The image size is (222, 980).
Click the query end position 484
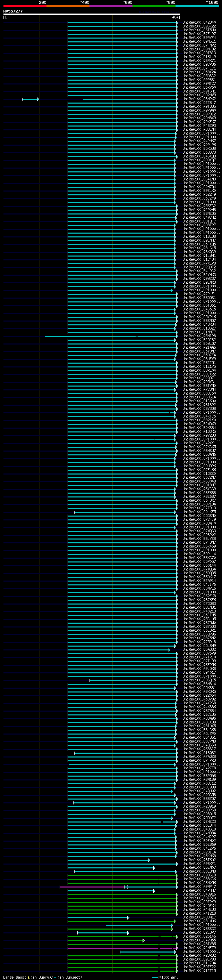click(x=175, y=17)
